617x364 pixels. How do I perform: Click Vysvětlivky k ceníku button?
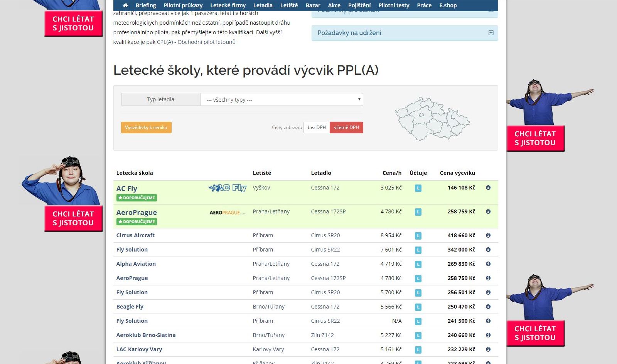(x=146, y=127)
